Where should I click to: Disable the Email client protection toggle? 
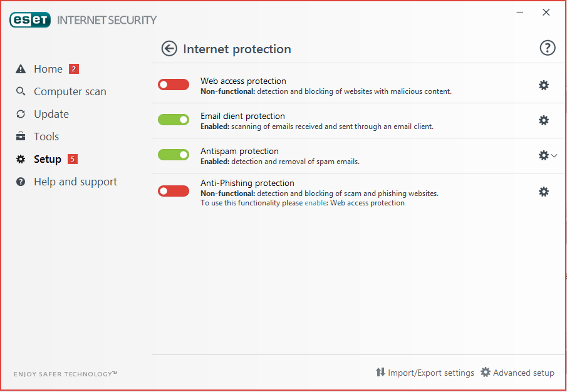coord(173,120)
